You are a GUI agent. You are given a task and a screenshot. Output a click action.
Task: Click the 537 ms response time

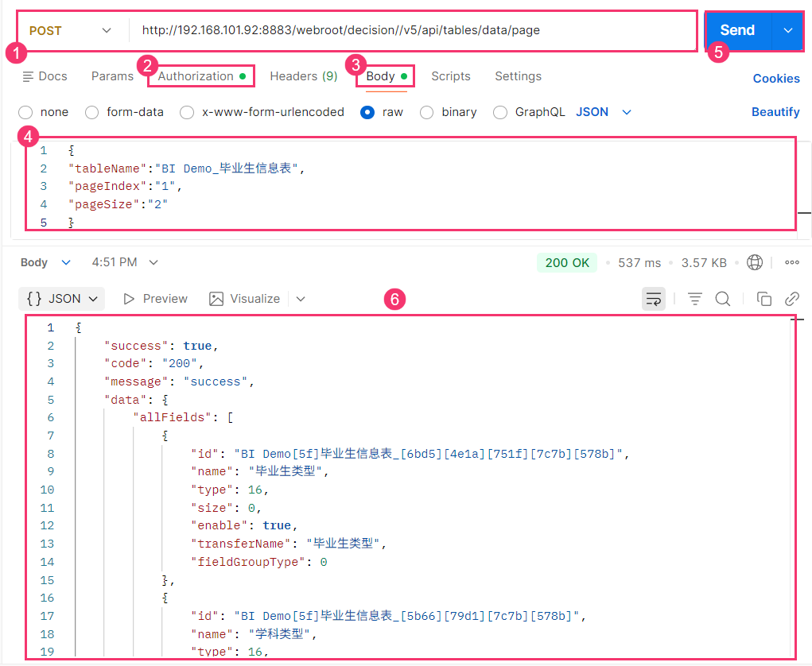(x=639, y=263)
